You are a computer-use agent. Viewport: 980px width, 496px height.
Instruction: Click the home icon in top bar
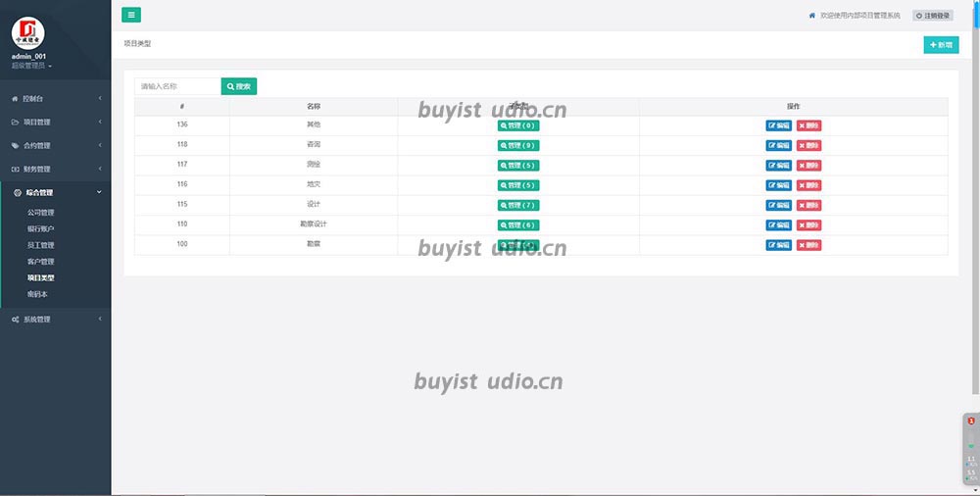(x=811, y=16)
